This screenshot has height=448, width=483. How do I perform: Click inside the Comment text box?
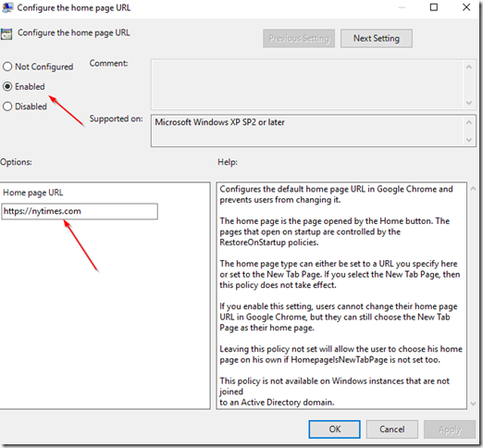pos(307,84)
